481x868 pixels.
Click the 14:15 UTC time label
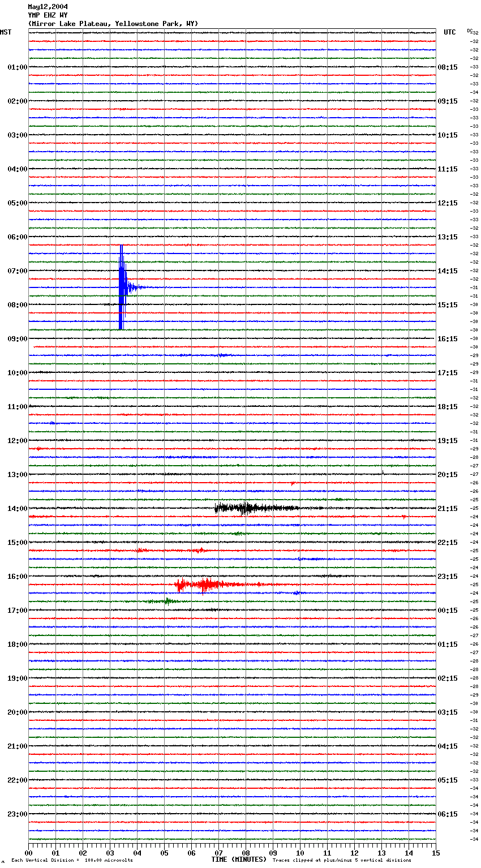pyautogui.click(x=448, y=271)
